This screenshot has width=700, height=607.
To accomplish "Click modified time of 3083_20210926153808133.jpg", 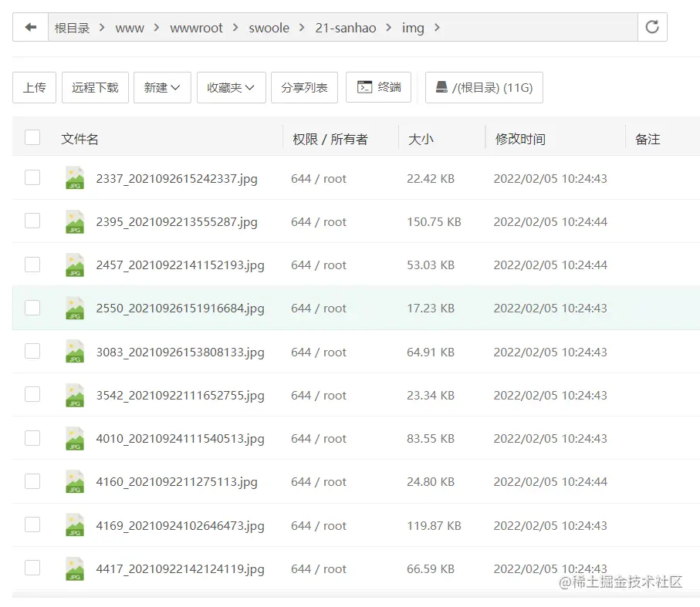I will (550, 352).
